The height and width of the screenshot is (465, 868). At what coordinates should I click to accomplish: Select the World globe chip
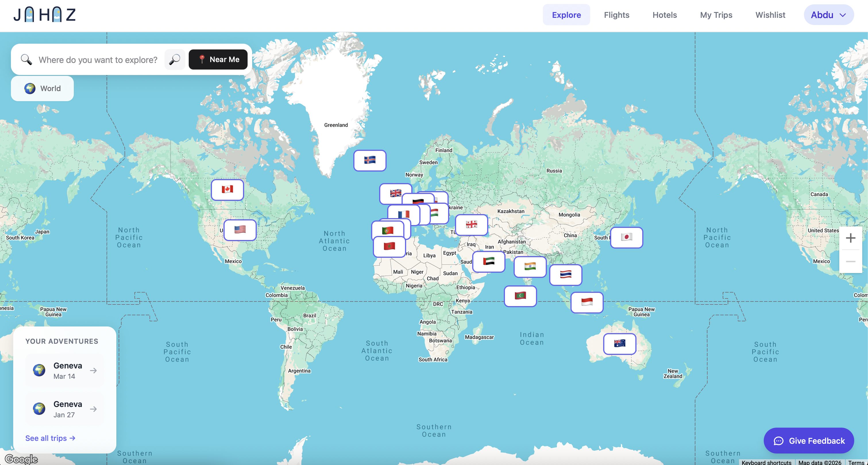click(42, 88)
